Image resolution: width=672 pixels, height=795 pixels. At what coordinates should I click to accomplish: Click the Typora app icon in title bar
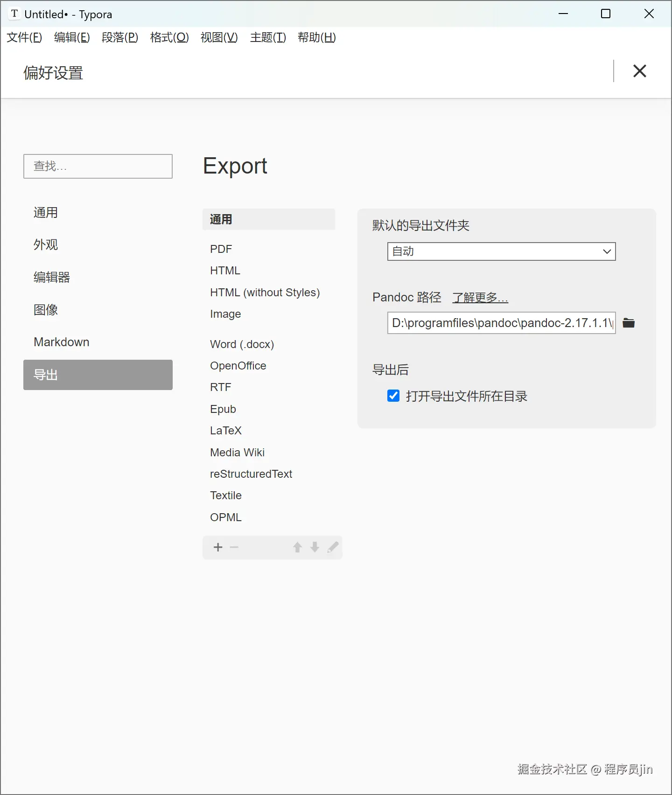[14, 14]
